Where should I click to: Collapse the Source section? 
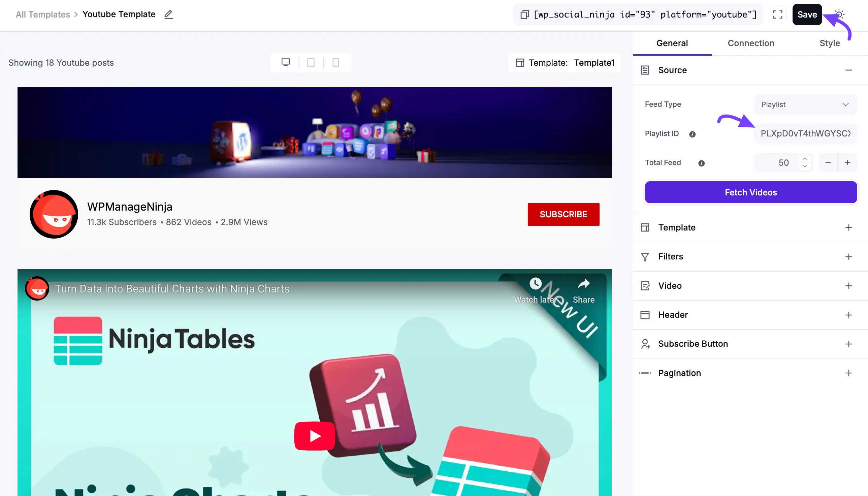click(848, 70)
